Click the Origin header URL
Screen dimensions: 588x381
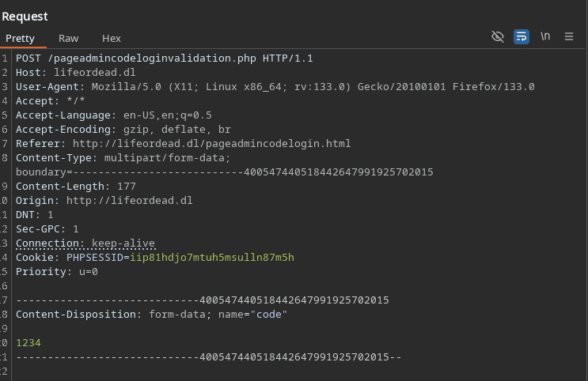point(130,201)
